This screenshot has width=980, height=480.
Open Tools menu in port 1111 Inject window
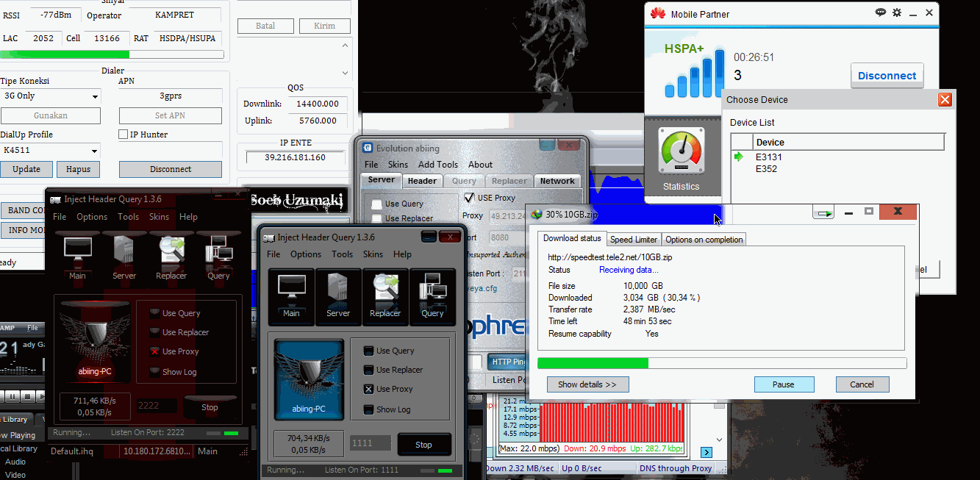pos(342,254)
